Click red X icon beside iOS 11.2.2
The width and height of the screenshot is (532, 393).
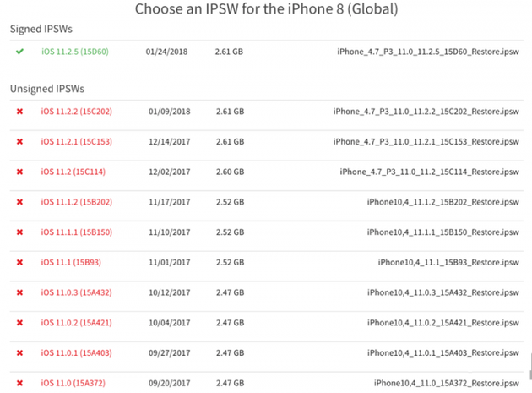19,112
